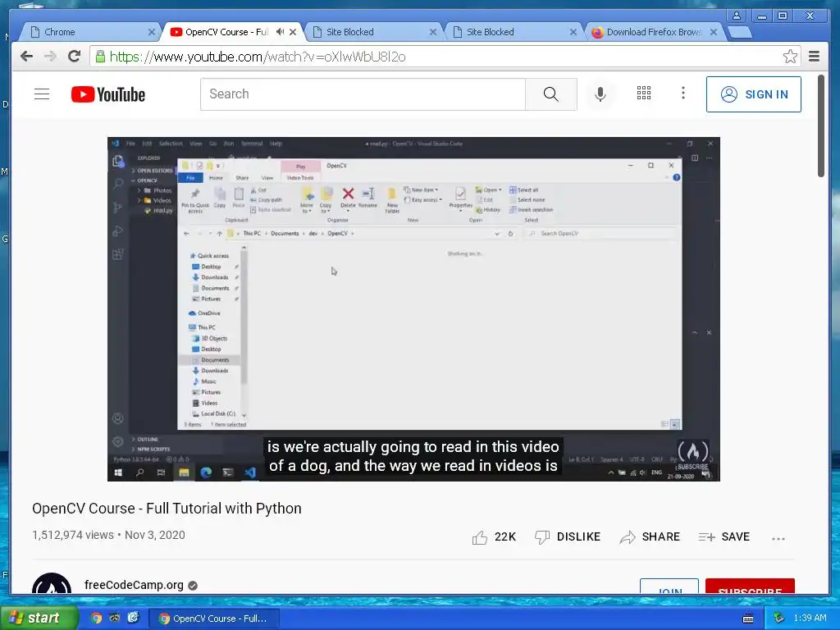The image size is (840, 630).
Task: Close the Chrome tab
Action: tap(152, 32)
